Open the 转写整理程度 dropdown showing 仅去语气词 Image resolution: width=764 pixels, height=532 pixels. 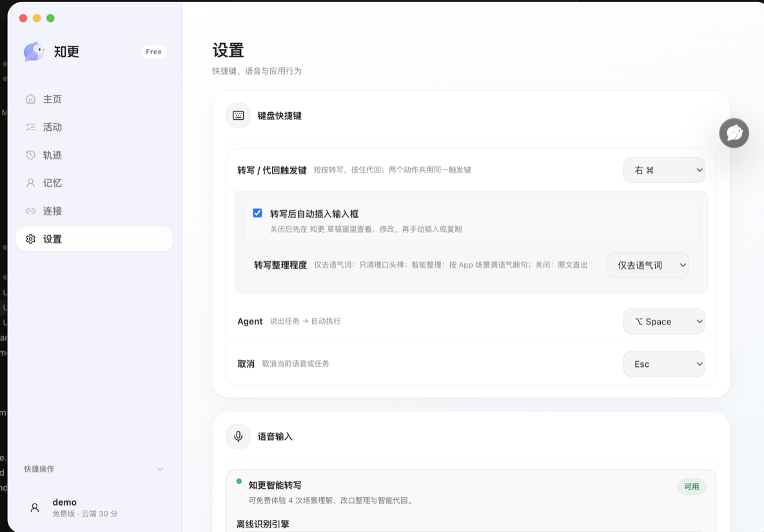click(647, 265)
